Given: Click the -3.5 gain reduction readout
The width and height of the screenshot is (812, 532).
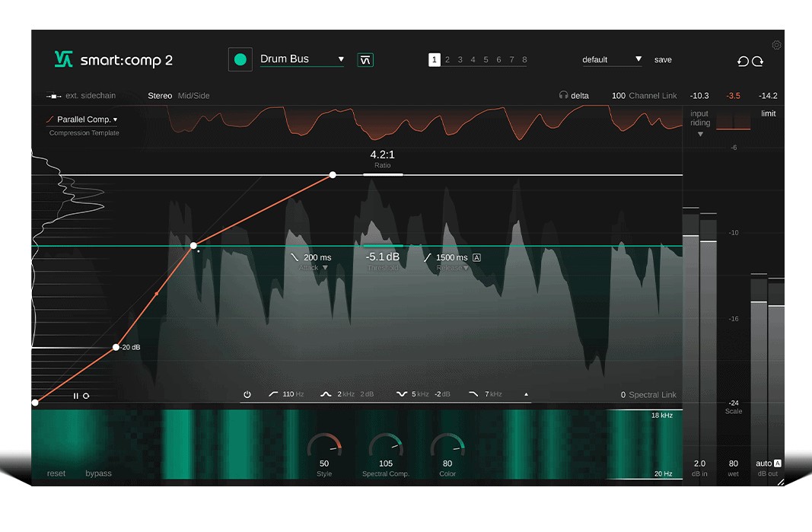Looking at the screenshot, I should (734, 96).
